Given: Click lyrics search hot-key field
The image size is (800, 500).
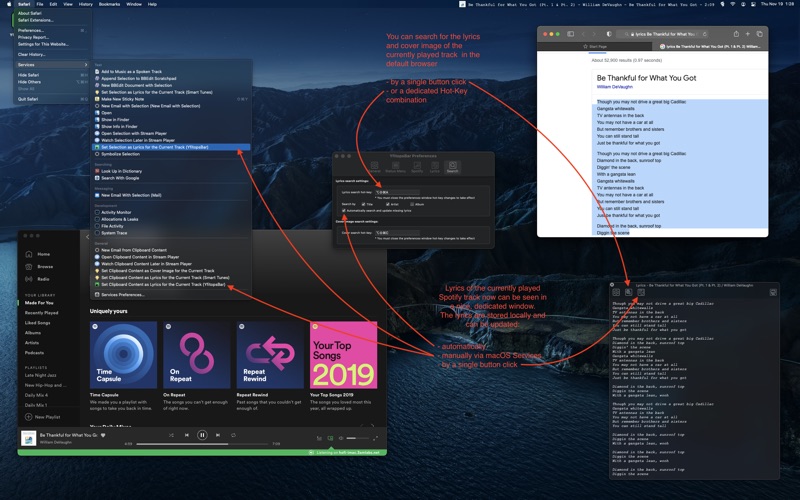Looking at the screenshot, I should 397,192.
